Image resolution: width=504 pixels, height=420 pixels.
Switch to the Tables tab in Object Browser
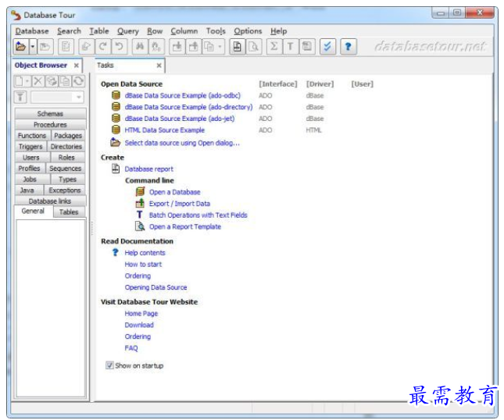(69, 212)
